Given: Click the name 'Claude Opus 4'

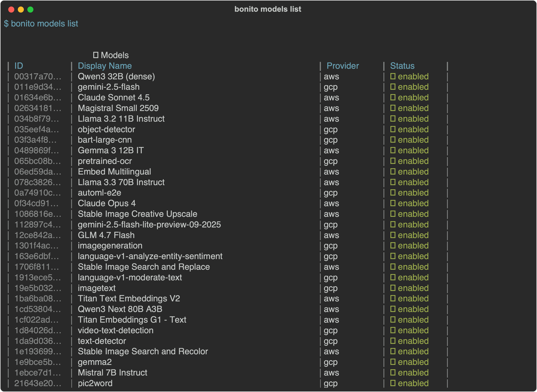Looking at the screenshot, I should coord(106,204).
